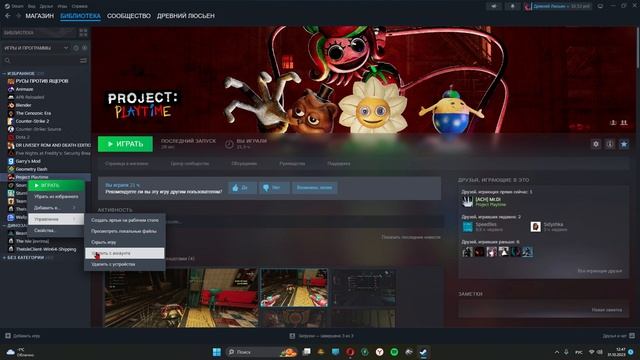Click Возможно, позже button
640x360 pixels.
click(314, 188)
